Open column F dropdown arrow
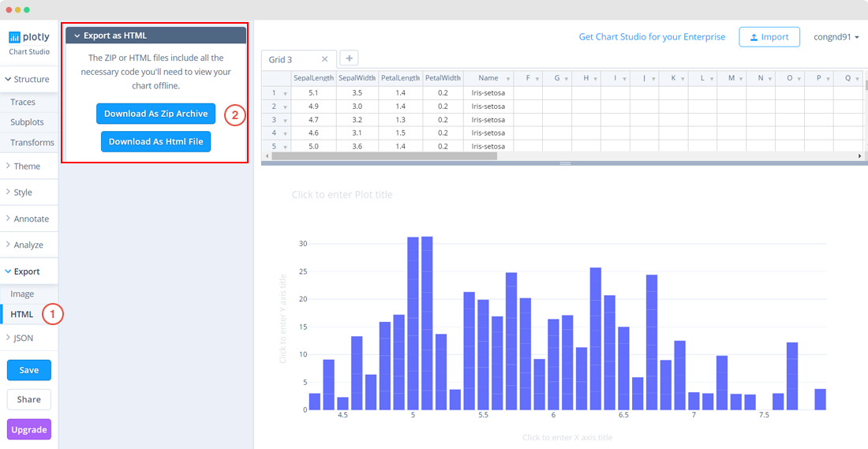 [x=537, y=79]
